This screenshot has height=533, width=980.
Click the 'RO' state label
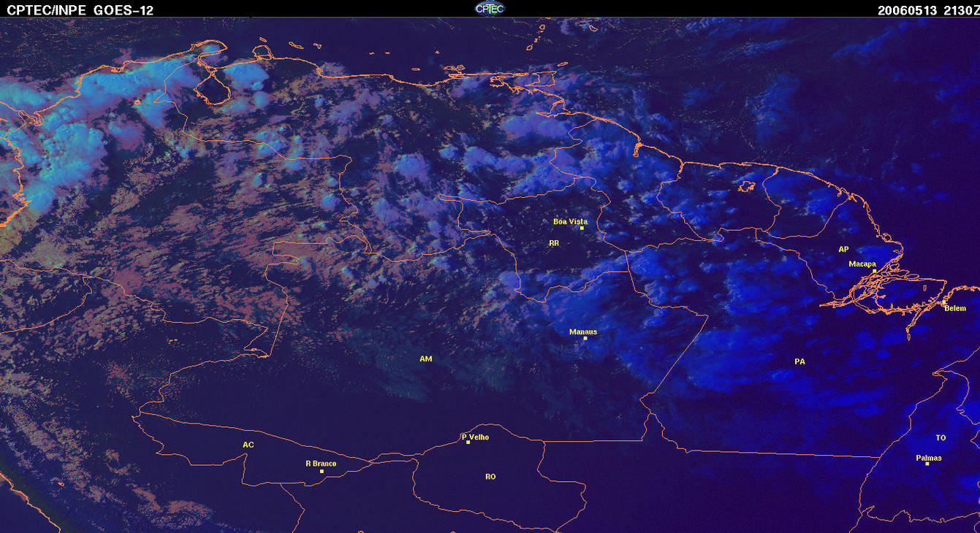coord(490,477)
